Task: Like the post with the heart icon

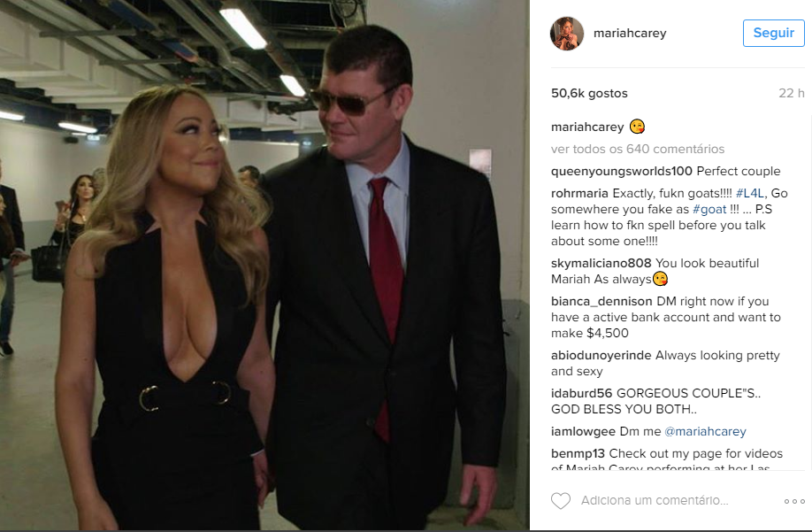Action: [560, 501]
